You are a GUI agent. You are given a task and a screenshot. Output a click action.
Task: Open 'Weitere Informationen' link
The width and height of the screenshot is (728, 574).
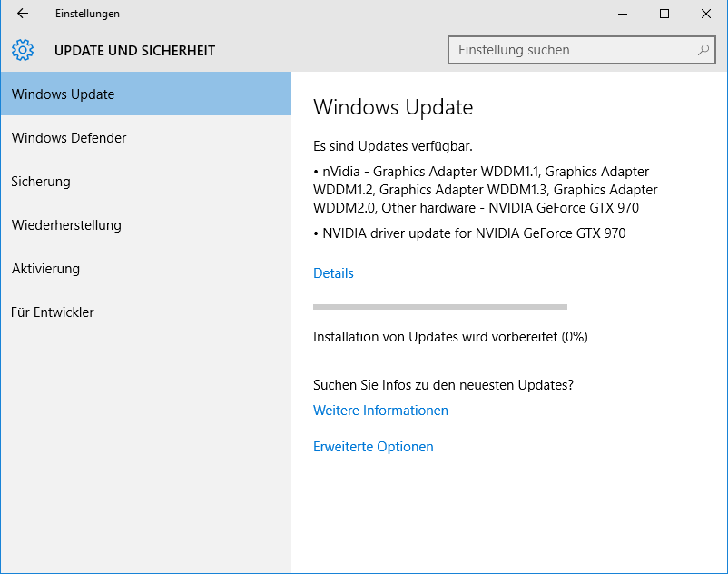tap(380, 411)
